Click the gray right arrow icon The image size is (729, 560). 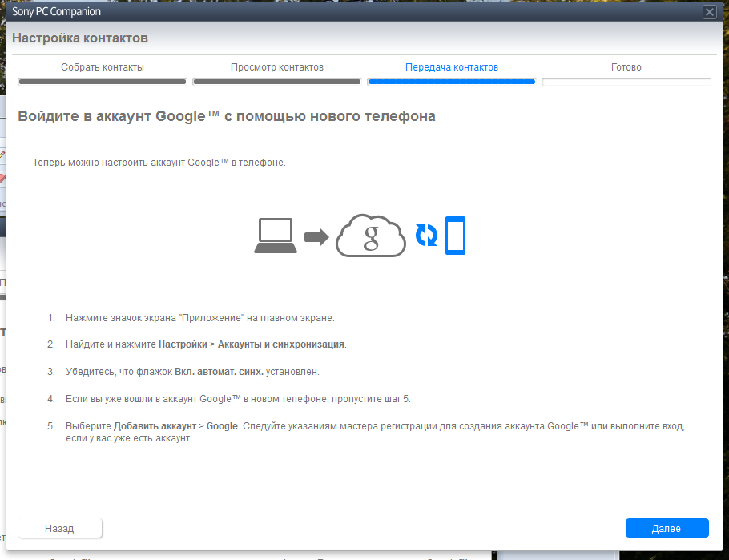pos(316,237)
